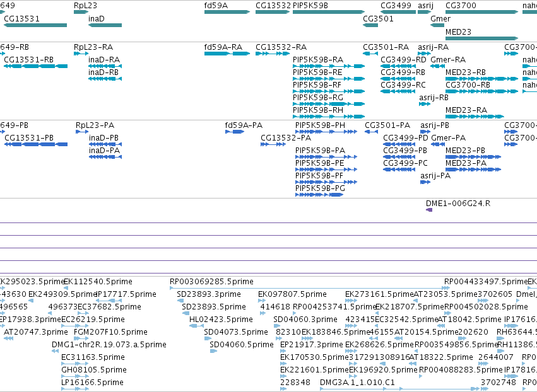This screenshot has width=537, height=392.
Task: Click protein PIP5K59B-PF
Action: pyautogui.click(x=326, y=182)
